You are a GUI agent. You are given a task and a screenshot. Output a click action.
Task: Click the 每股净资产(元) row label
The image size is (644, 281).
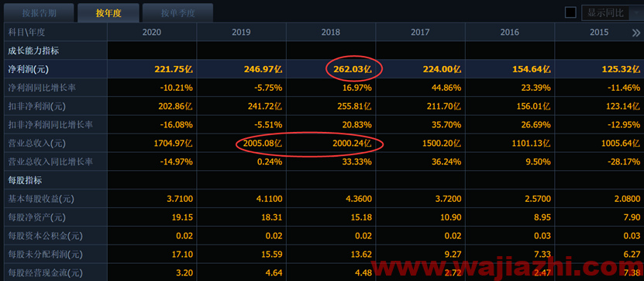(37, 217)
